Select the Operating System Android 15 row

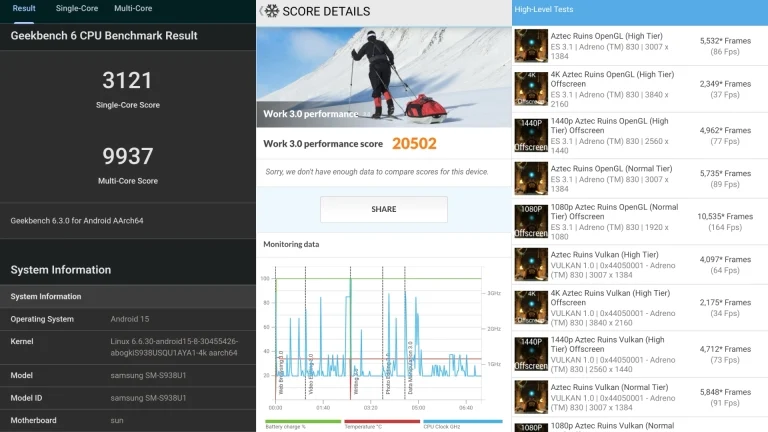[x=128, y=319]
